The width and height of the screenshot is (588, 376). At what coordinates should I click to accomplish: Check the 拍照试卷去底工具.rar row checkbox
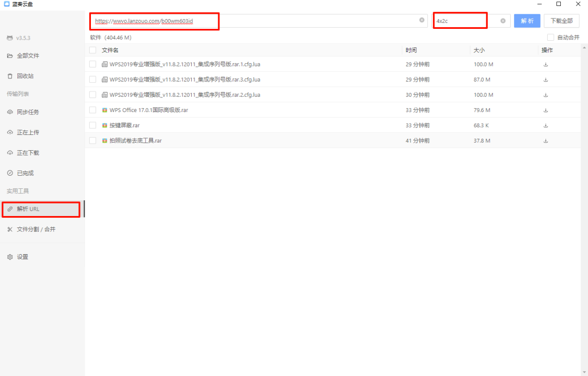click(x=93, y=140)
